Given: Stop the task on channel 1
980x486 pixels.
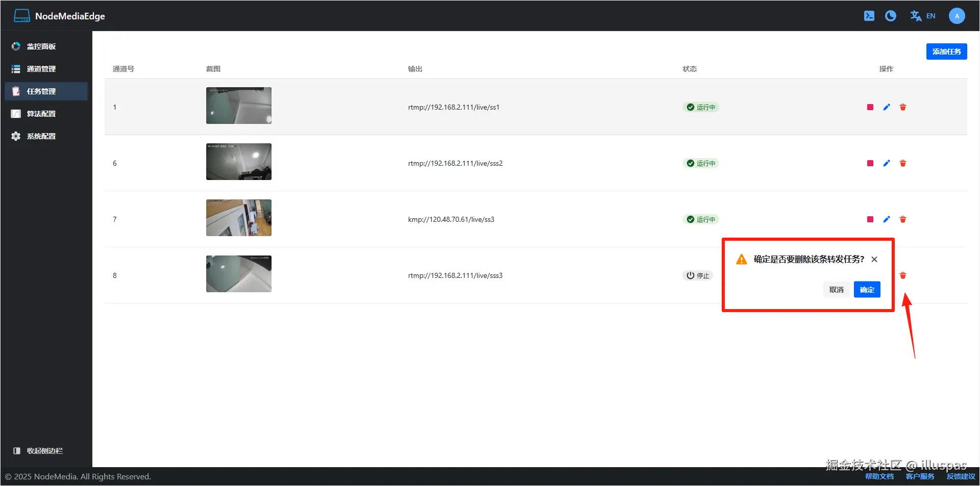Looking at the screenshot, I should point(870,107).
